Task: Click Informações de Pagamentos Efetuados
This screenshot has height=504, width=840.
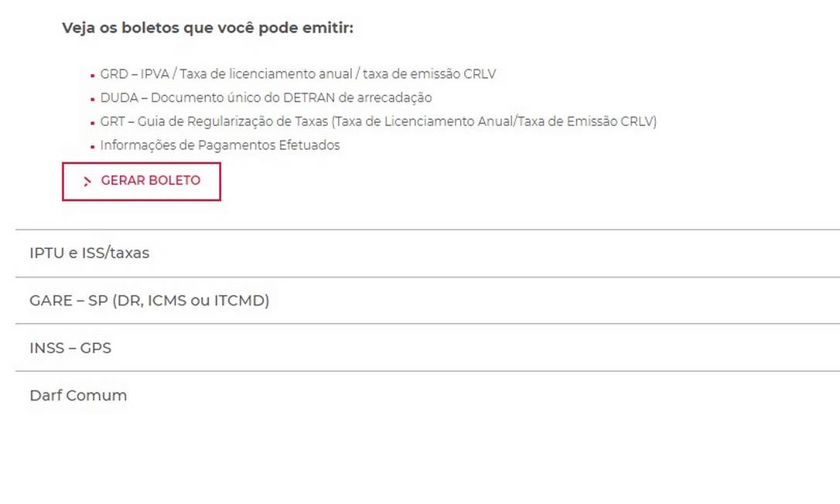Action: click(220, 145)
